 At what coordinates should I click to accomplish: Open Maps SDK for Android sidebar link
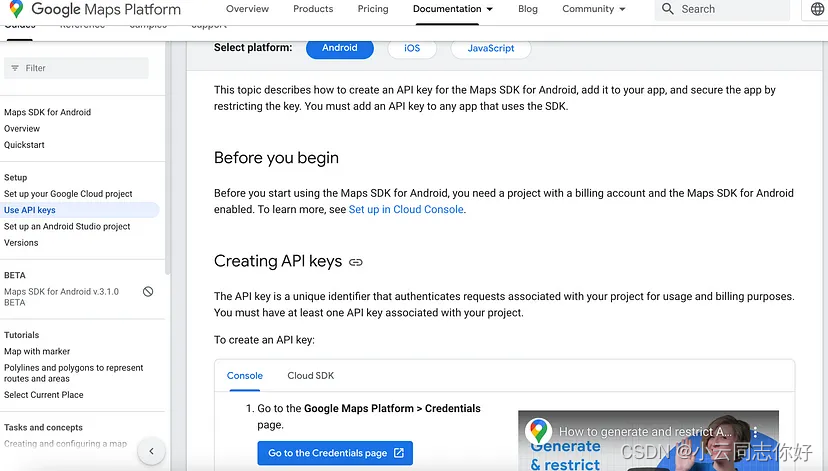click(48, 112)
